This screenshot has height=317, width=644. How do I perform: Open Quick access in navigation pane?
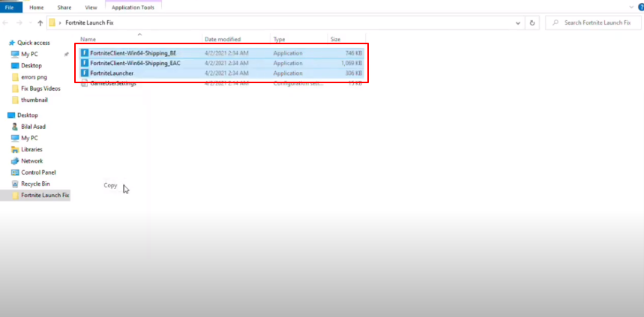33,43
